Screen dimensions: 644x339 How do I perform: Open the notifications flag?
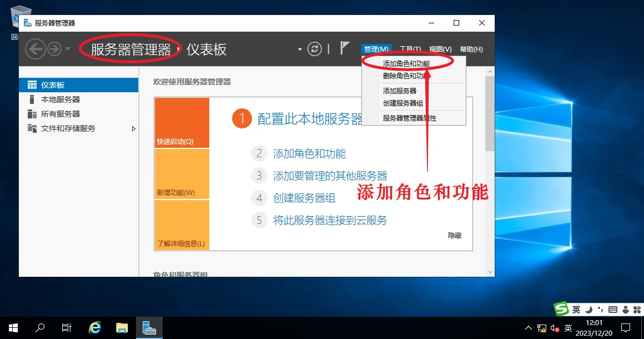coord(345,48)
